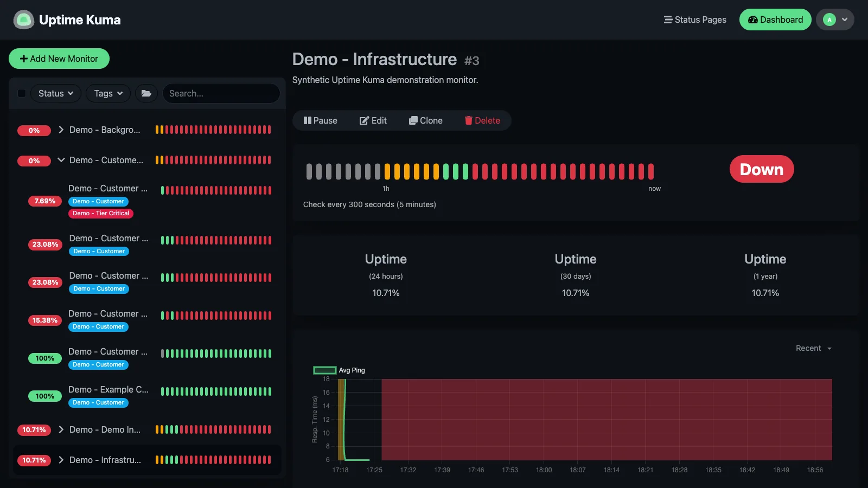Click the Uptime (30 days) 10.71% value
Image resolution: width=868 pixels, height=488 pixels.
tap(576, 293)
